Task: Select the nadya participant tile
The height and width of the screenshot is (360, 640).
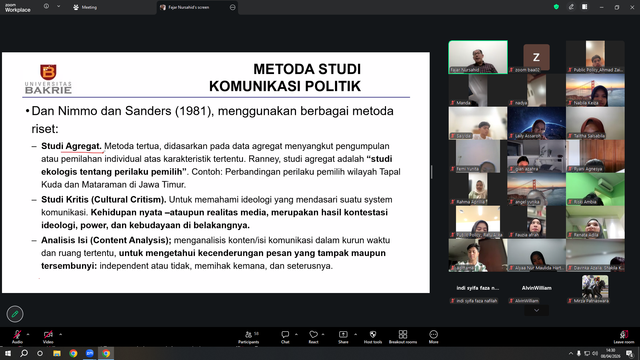Action: [x=536, y=90]
